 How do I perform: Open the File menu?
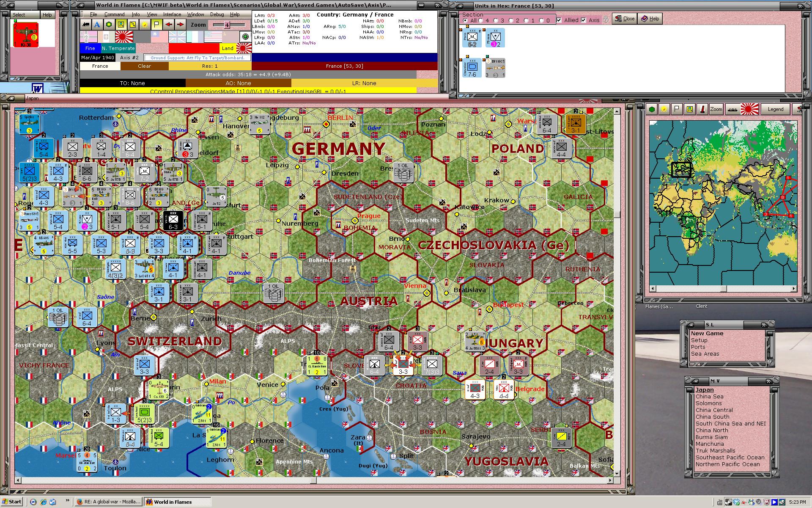point(93,14)
